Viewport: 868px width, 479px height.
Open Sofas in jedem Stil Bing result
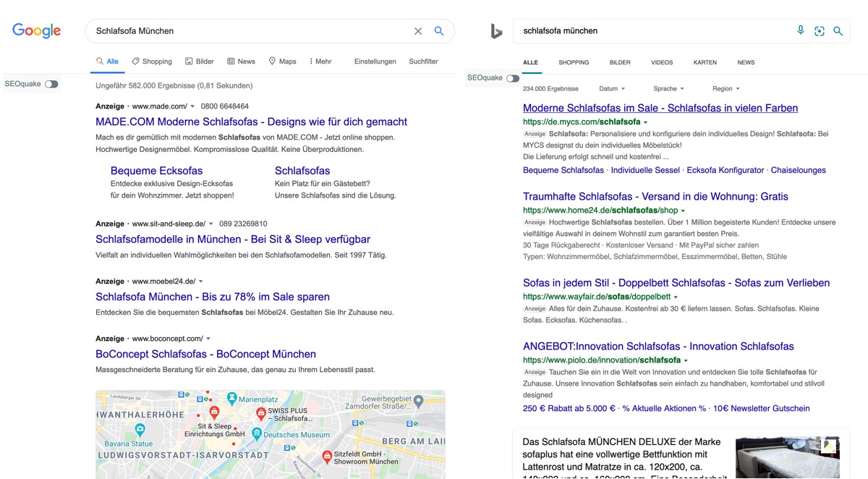tap(676, 282)
